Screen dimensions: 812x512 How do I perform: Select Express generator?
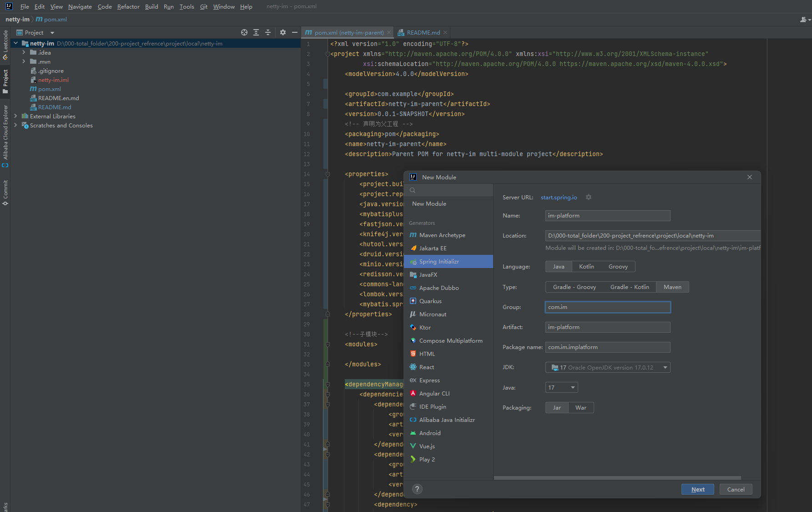pyautogui.click(x=448, y=380)
